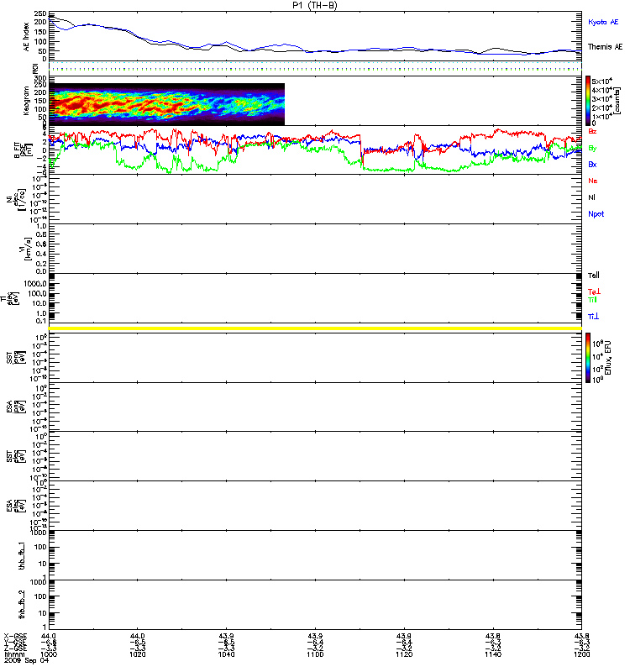Select the Kyoto AE legend label
The width and height of the screenshot is (630, 672).
pyautogui.click(x=603, y=22)
